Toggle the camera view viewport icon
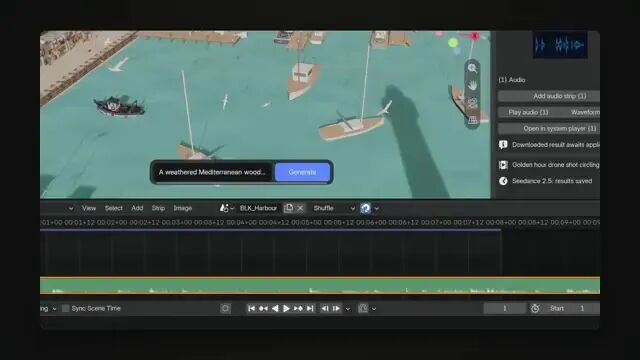Screen dimensions: 640x360 (x=472, y=103)
